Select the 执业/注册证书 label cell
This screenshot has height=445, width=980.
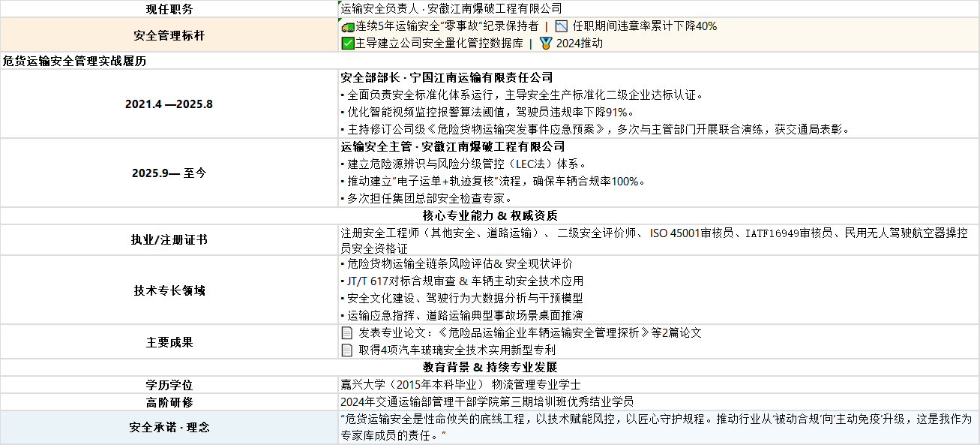pyautogui.click(x=169, y=240)
